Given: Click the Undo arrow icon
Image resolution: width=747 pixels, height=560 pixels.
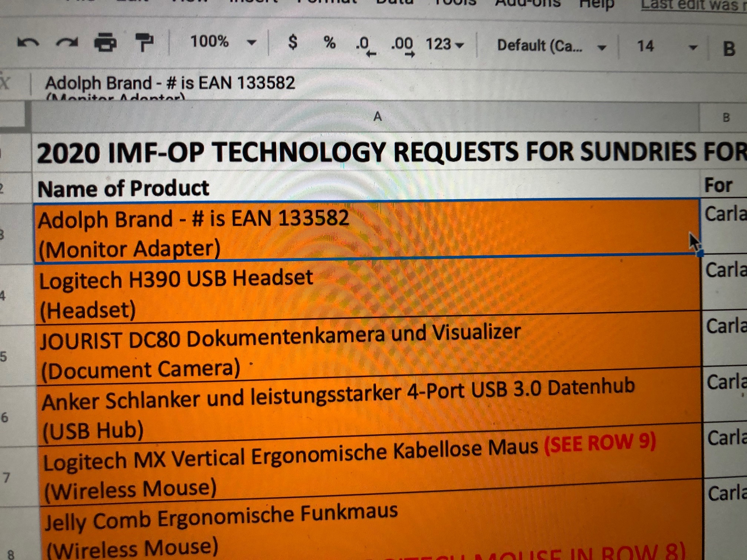Looking at the screenshot, I should point(28,43).
